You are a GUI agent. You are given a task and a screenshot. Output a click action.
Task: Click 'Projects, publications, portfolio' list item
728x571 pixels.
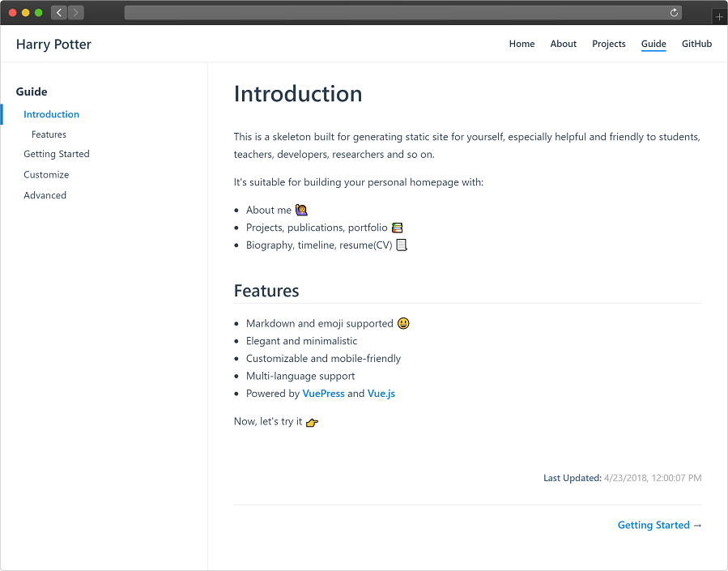(x=317, y=228)
